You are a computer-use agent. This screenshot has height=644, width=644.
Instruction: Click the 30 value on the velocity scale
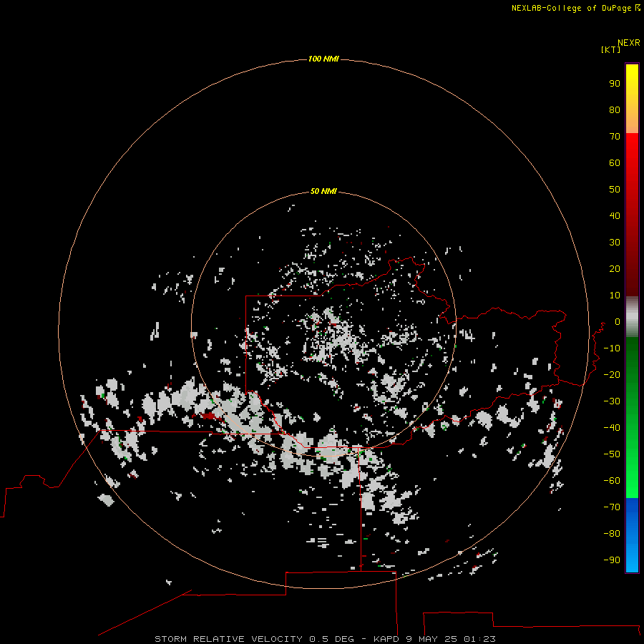point(615,243)
